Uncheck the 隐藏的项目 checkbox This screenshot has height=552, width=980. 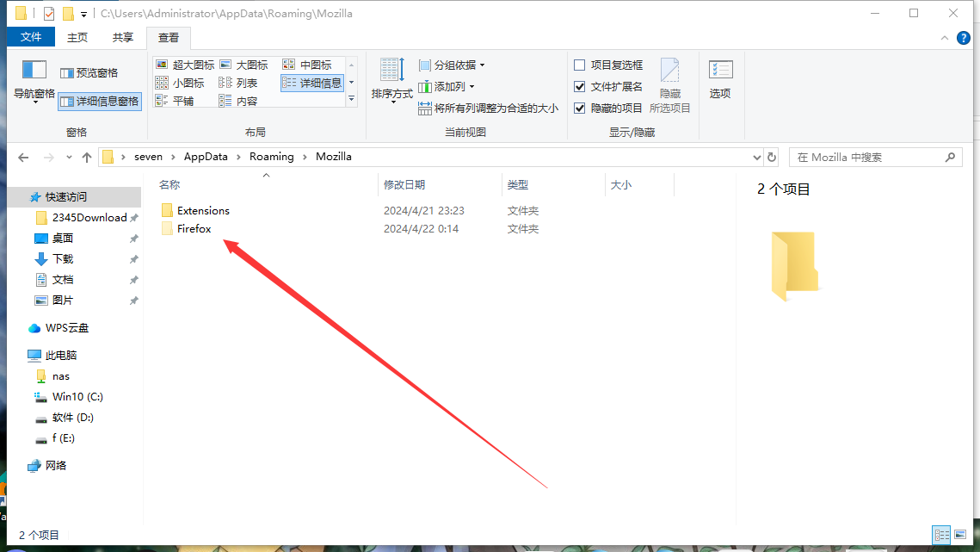point(579,109)
